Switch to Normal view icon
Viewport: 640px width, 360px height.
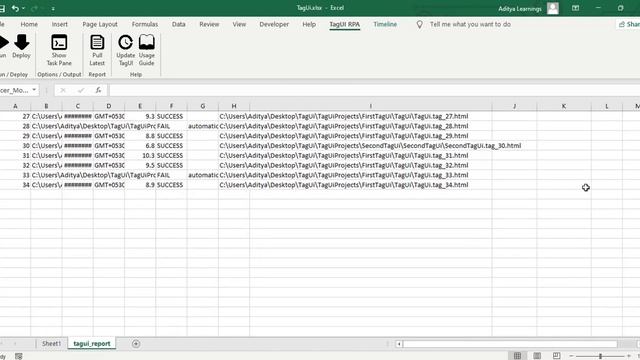coord(517,356)
